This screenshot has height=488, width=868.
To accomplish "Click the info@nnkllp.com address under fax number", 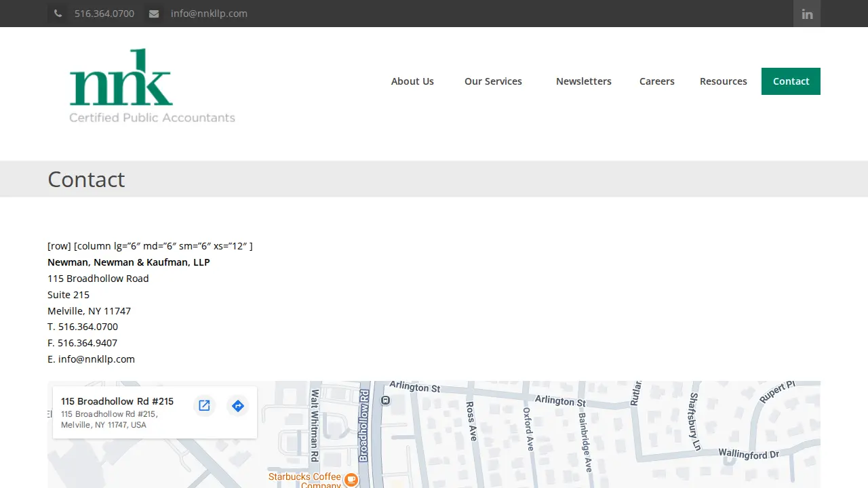I will pyautogui.click(x=96, y=359).
